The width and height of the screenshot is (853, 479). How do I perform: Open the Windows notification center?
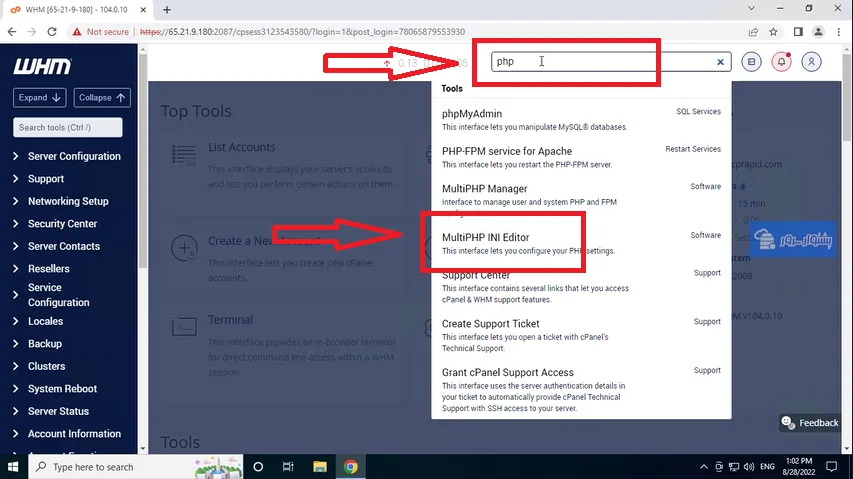pyautogui.click(x=831, y=466)
